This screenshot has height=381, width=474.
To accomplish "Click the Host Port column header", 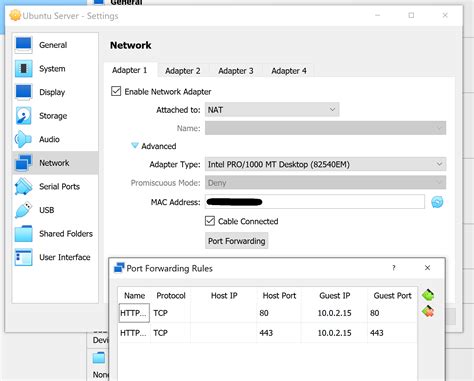I will pos(279,295).
